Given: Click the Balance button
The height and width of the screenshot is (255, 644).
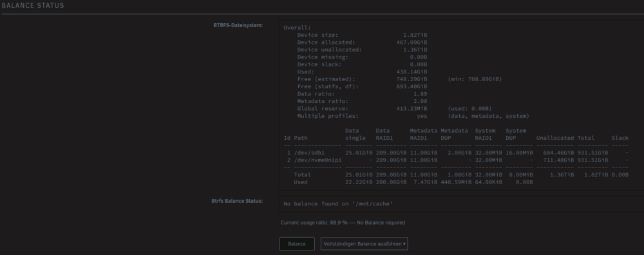Looking at the screenshot, I should pyautogui.click(x=297, y=244).
